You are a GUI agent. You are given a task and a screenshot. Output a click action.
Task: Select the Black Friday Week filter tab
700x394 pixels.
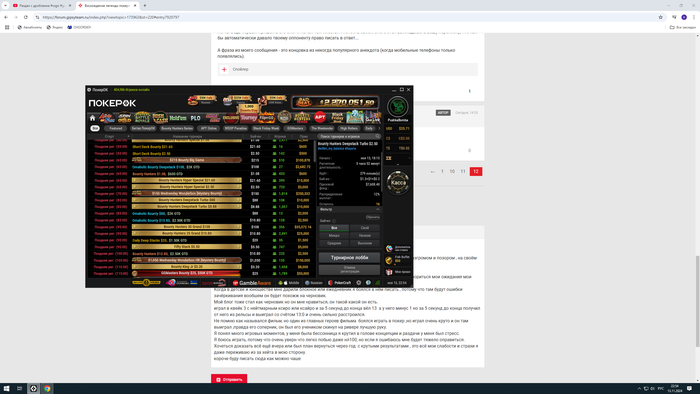point(266,129)
